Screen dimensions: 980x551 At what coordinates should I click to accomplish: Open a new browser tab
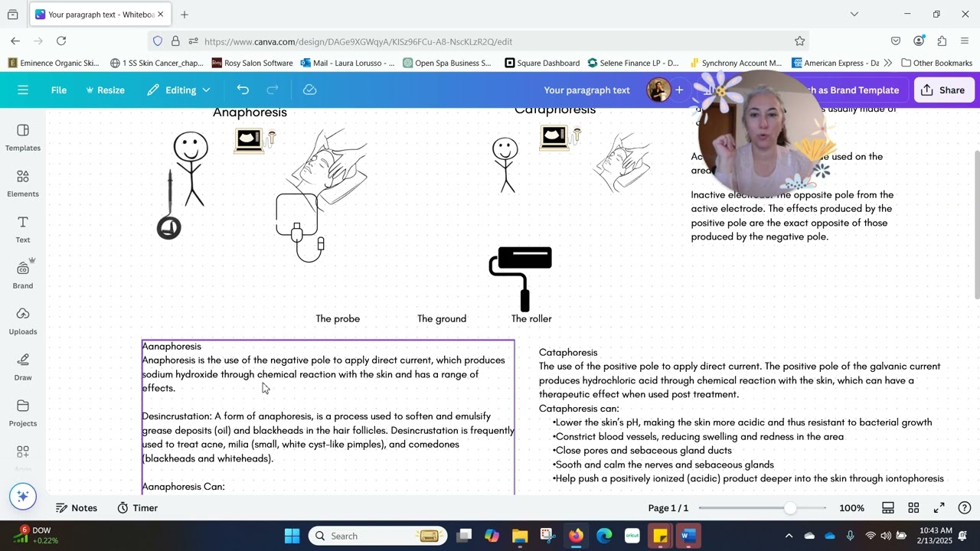tap(185, 15)
